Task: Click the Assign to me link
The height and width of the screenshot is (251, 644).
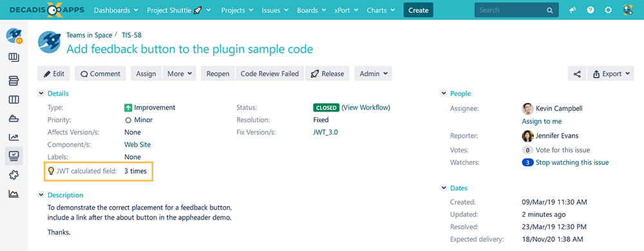Action: [542, 122]
